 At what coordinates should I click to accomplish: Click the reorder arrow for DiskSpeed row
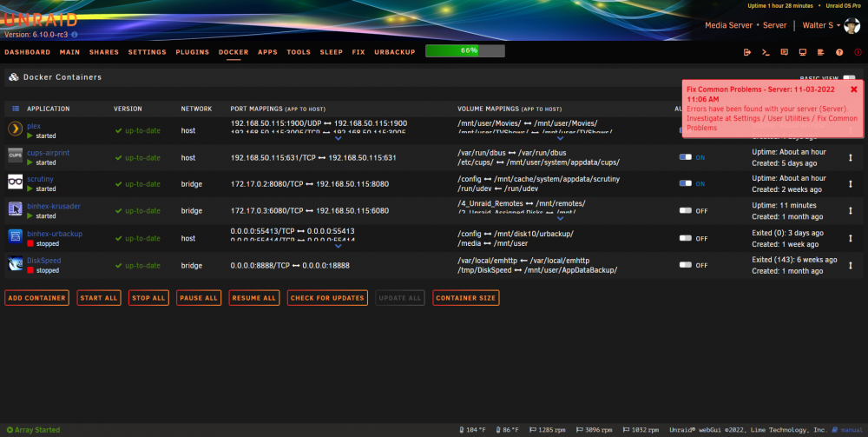point(851,265)
